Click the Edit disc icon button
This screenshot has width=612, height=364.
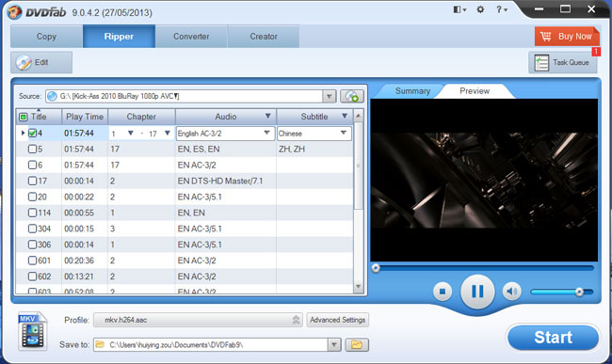pyautogui.click(x=41, y=62)
